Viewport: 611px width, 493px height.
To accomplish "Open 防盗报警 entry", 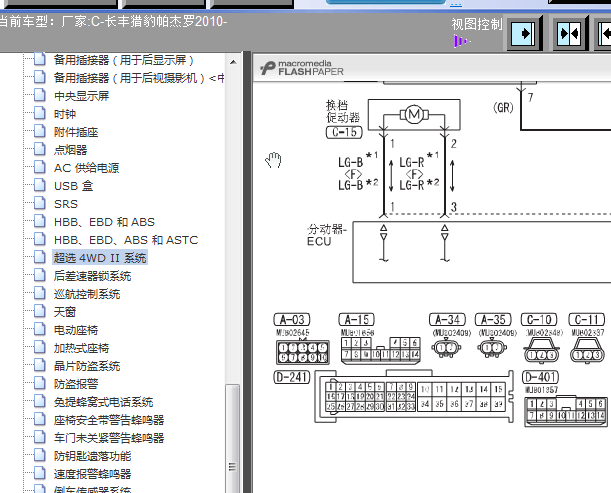I will [76, 384].
